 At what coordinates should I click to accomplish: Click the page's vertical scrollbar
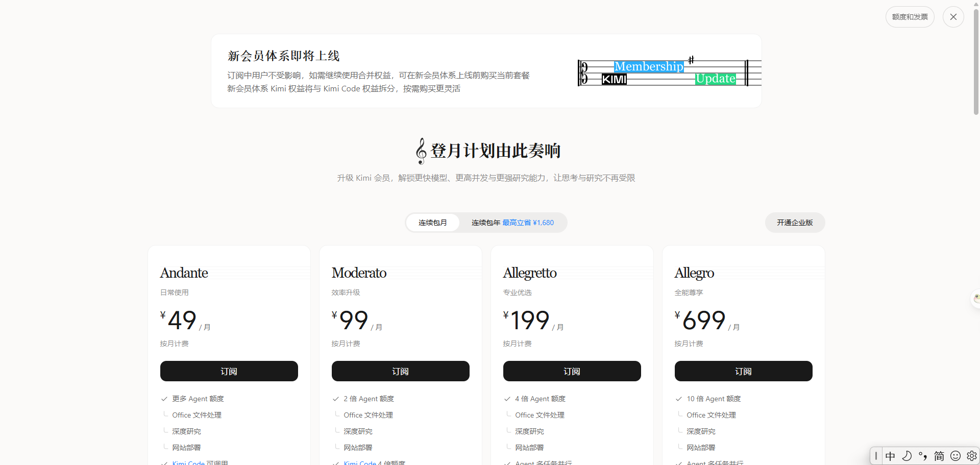point(976,61)
